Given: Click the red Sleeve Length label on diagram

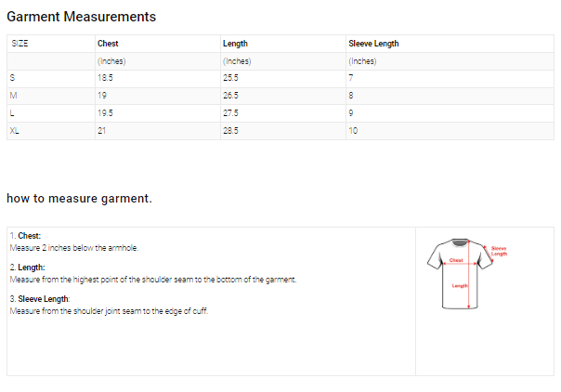Looking at the screenshot, I should [499, 251].
